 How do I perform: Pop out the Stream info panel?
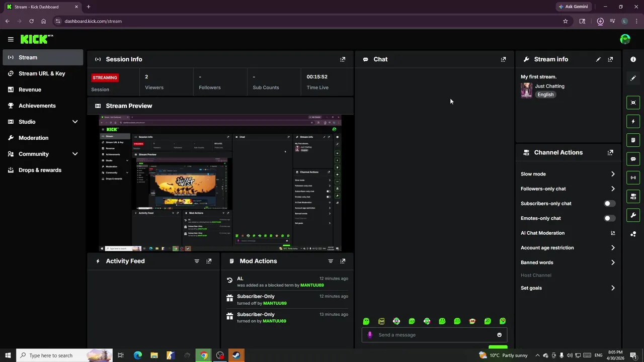tap(610, 59)
